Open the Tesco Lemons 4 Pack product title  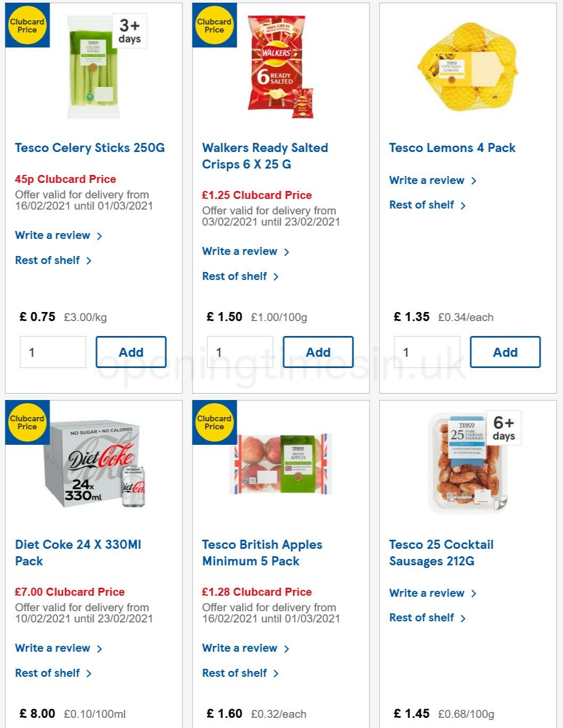[x=452, y=148]
